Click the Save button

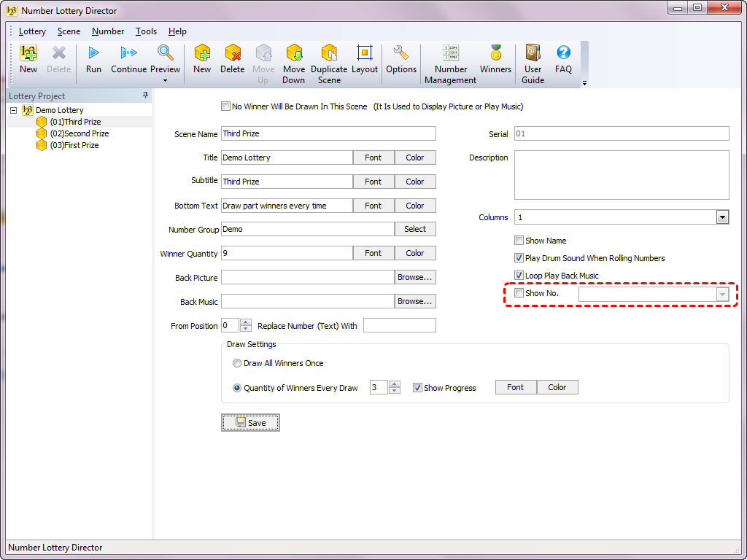250,423
